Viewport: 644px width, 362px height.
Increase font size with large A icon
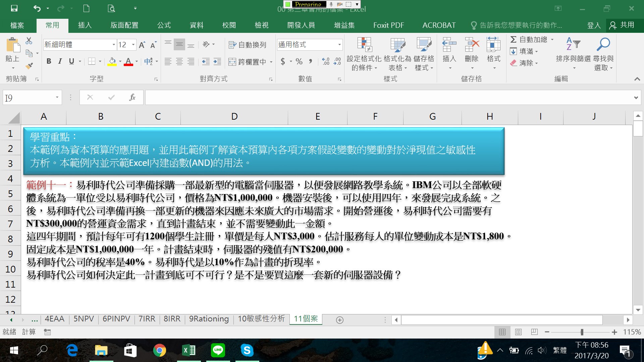click(142, 45)
